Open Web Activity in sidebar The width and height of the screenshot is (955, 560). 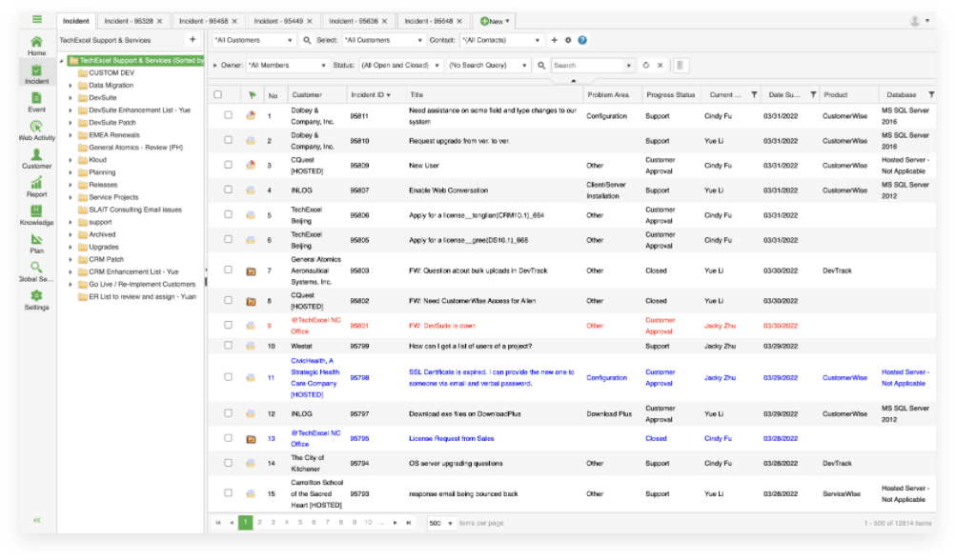point(36,130)
